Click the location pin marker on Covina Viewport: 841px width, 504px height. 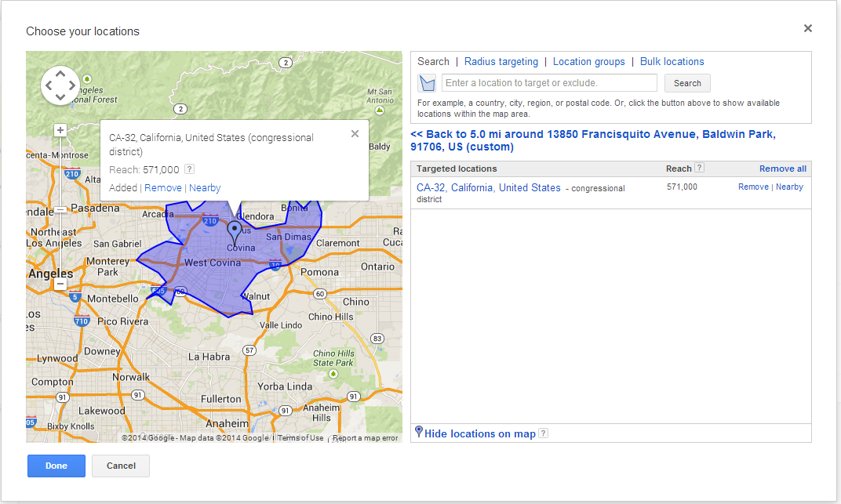point(234,232)
